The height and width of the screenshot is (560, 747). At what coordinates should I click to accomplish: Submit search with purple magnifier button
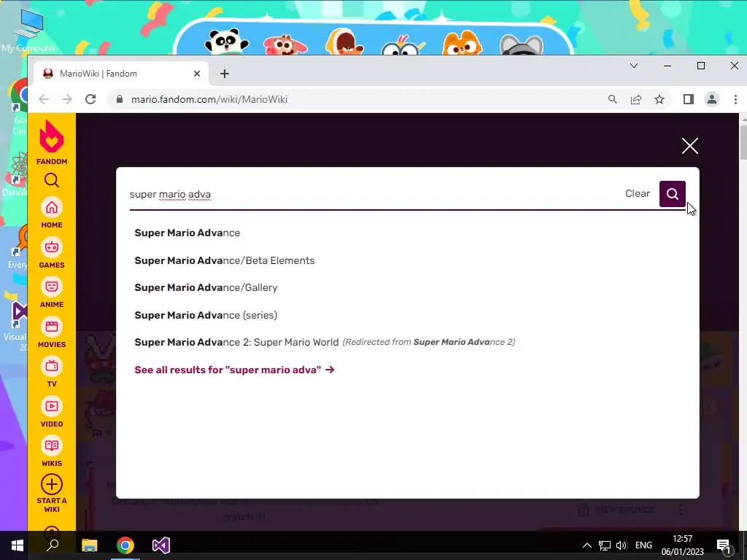click(x=672, y=194)
